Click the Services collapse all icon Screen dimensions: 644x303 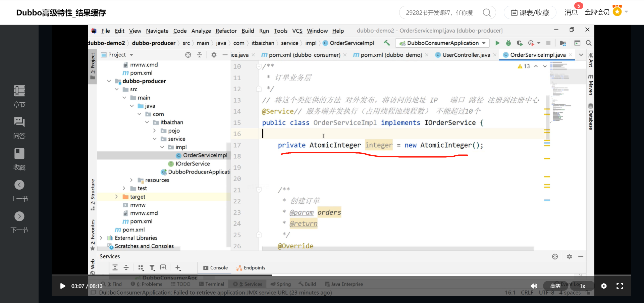coord(126,267)
